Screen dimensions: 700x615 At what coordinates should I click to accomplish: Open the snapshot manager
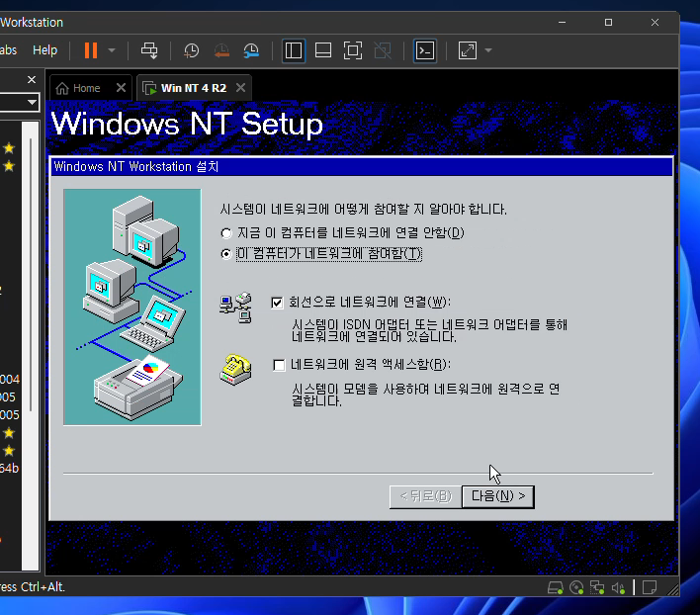(251, 50)
